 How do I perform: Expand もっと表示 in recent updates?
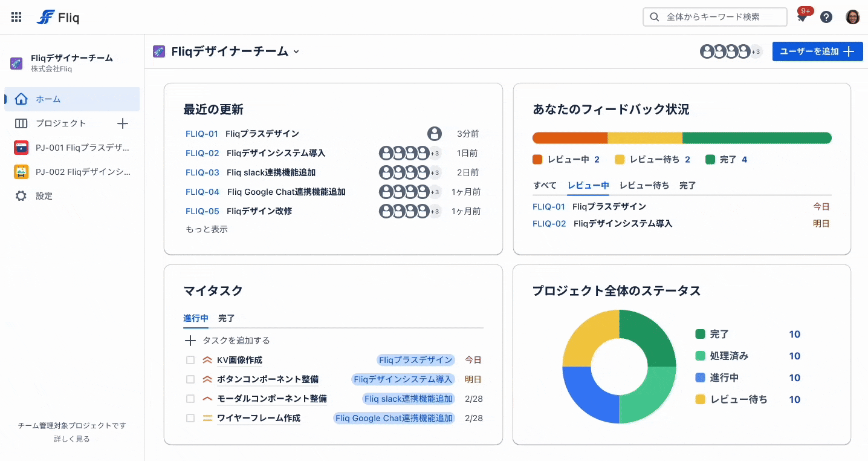click(207, 229)
